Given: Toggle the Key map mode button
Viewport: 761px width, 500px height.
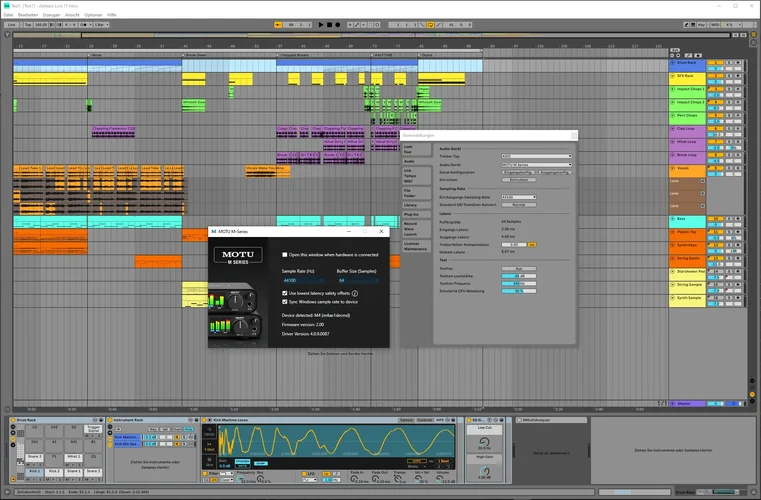Looking at the screenshot, I should click(701, 25).
